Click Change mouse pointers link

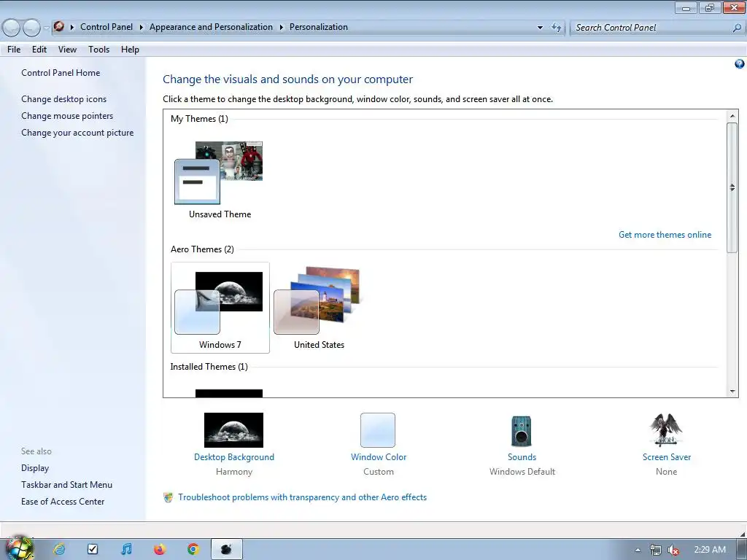(67, 116)
